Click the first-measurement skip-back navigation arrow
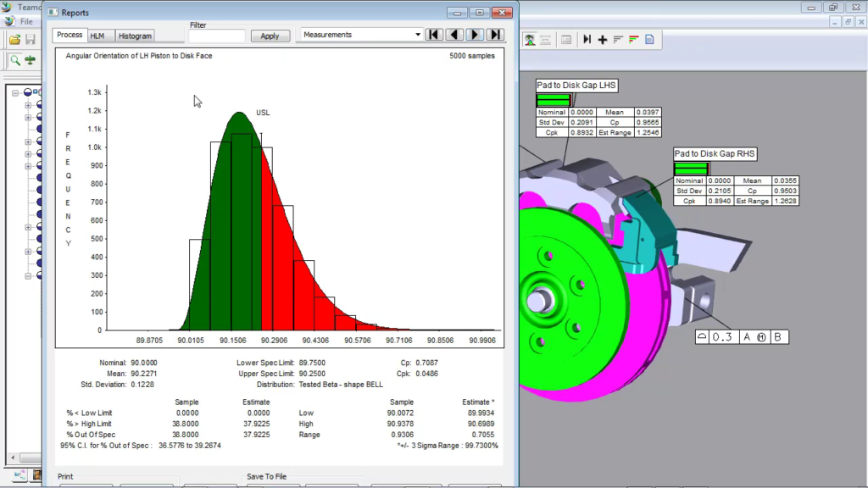Image resolution: width=868 pixels, height=488 pixels. (x=433, y=34)
